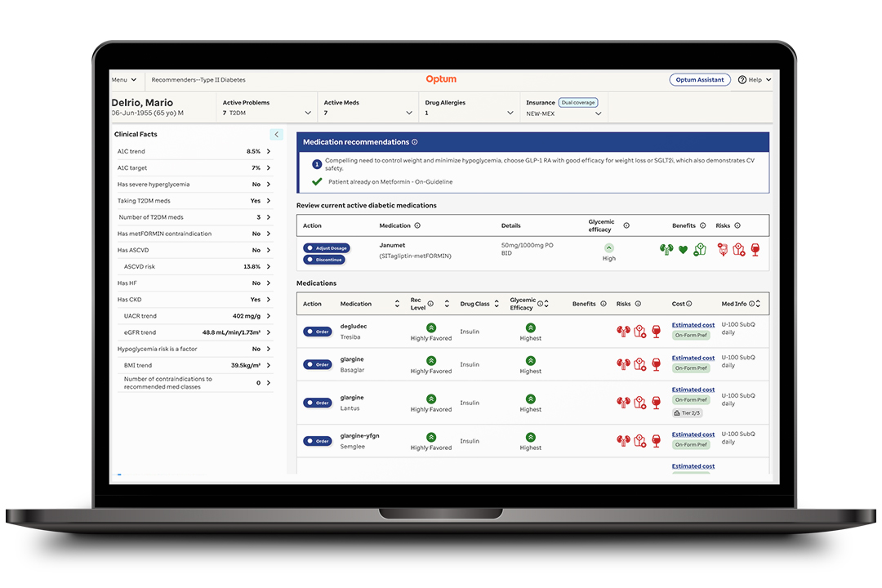Click the red kidney risk icon for Basaglar
882x588 pixels.
click(623, 364)
